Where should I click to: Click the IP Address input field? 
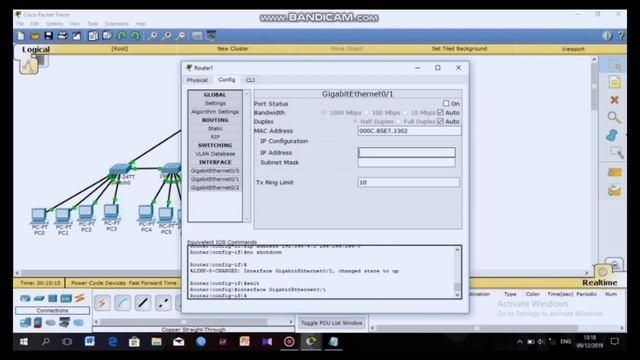pos(407,152)
